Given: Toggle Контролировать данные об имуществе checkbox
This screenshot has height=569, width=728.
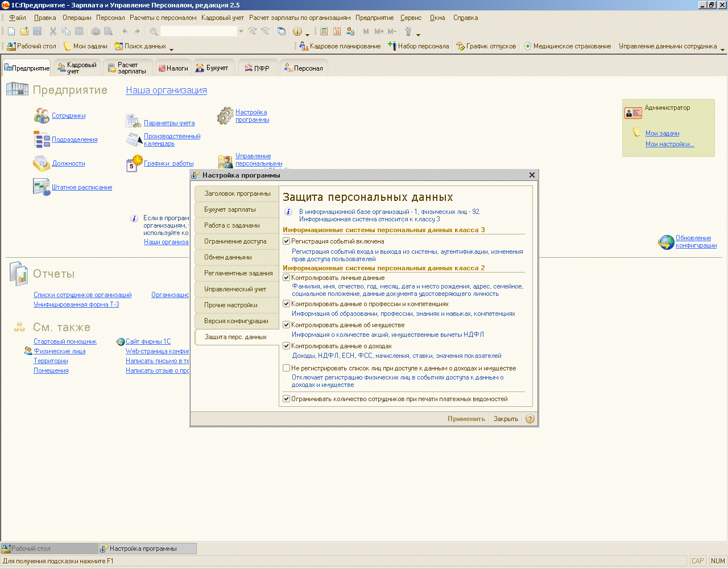Looking at the screenshot, I should (287, 325).
